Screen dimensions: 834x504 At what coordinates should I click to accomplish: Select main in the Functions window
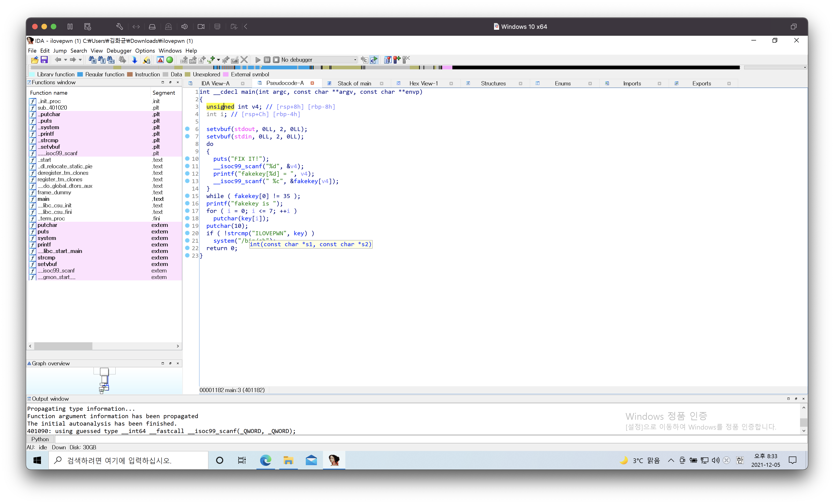pos(43,199)
